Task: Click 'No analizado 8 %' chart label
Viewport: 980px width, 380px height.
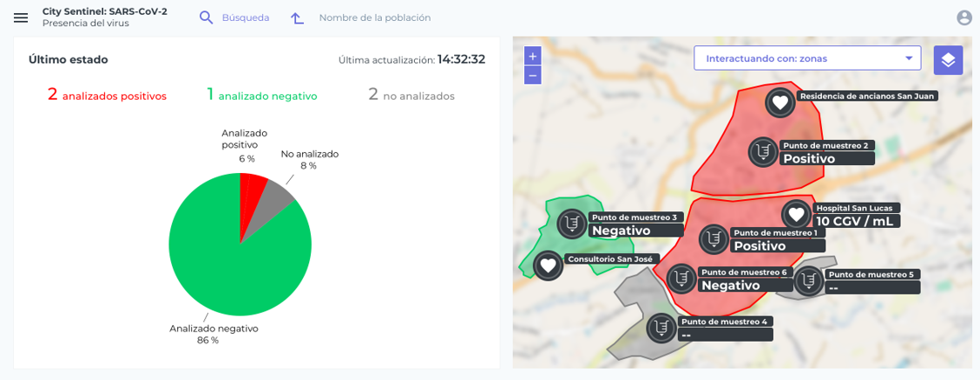Action: (309, 159)
